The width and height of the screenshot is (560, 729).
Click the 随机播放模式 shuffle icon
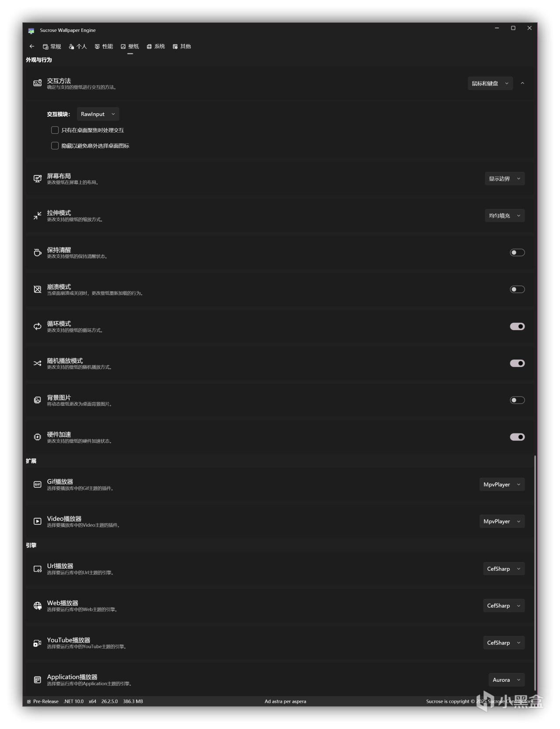(38, 363)
